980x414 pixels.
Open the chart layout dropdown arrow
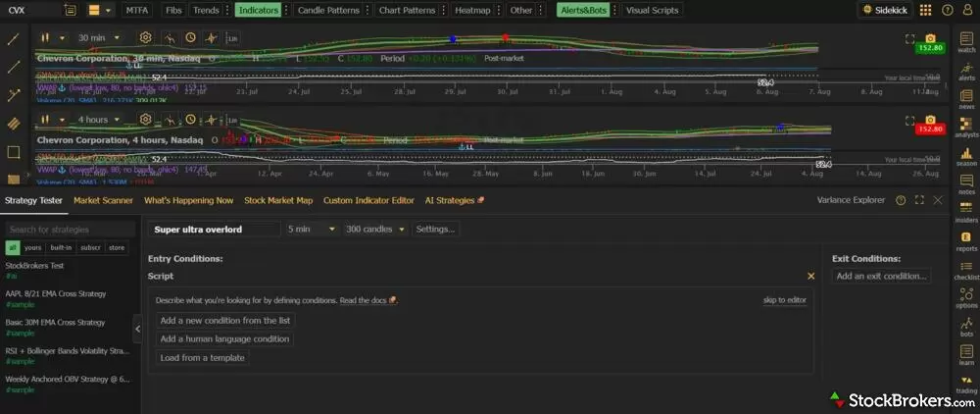109,10
